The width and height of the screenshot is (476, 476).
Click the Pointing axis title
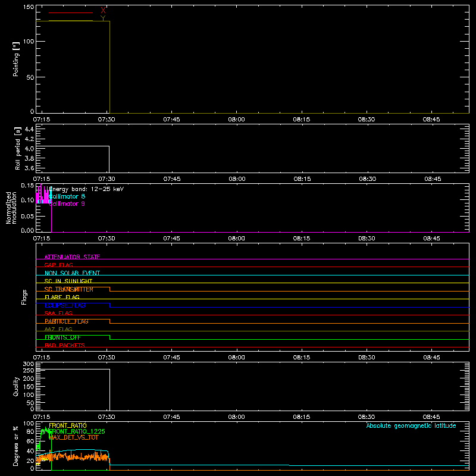(x=16, y=59)
